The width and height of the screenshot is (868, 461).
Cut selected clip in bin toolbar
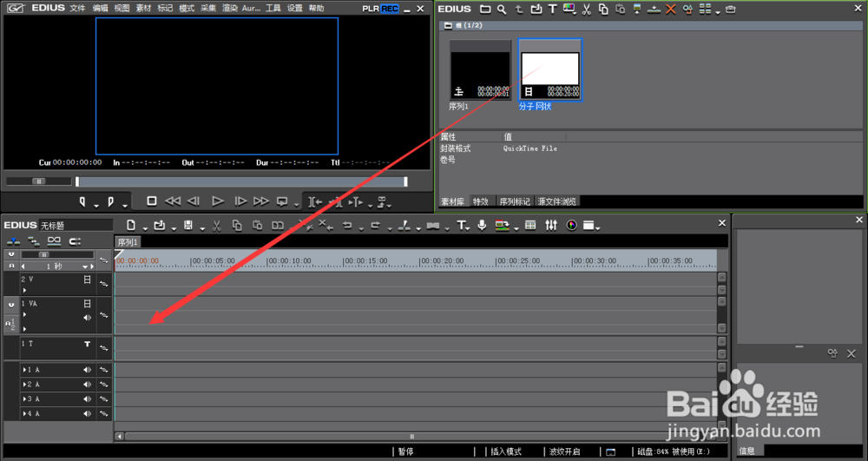tap(587, 9)
